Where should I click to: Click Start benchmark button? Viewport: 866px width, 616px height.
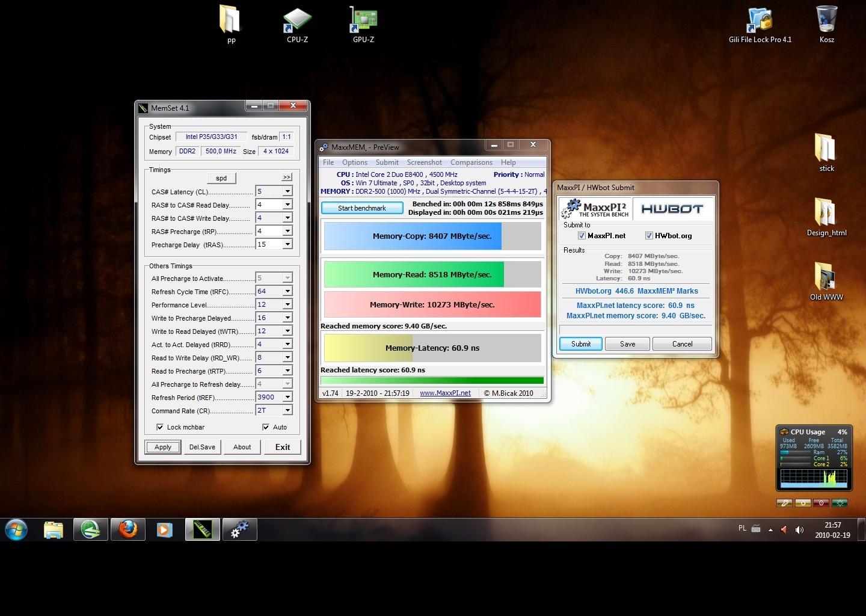[x=362, y=208]
